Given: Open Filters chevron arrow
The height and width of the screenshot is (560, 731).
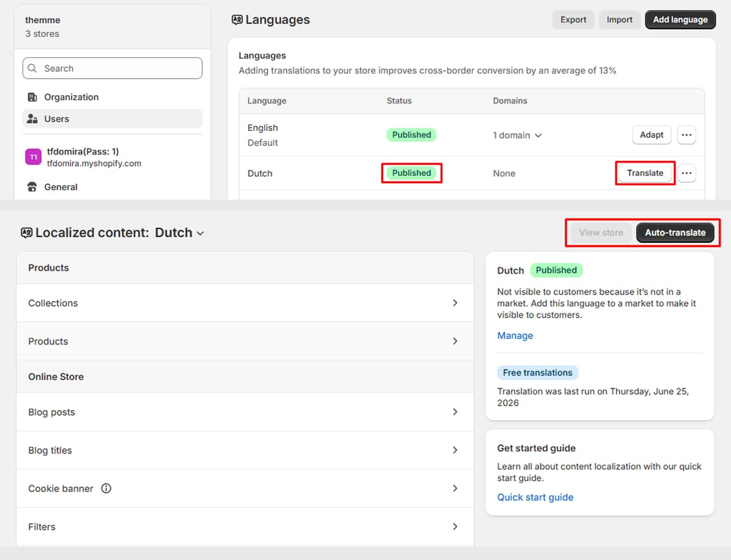Looking at the screenshot, I should click(455, 527).
